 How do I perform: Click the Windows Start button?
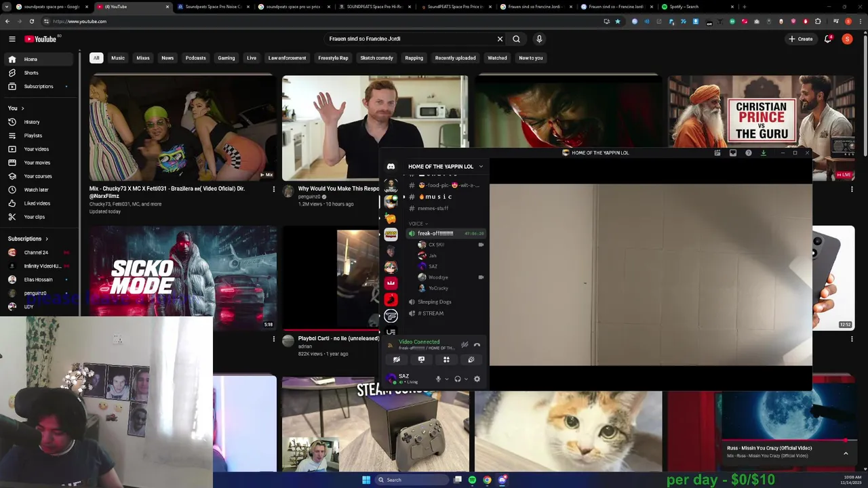point(366,480)
